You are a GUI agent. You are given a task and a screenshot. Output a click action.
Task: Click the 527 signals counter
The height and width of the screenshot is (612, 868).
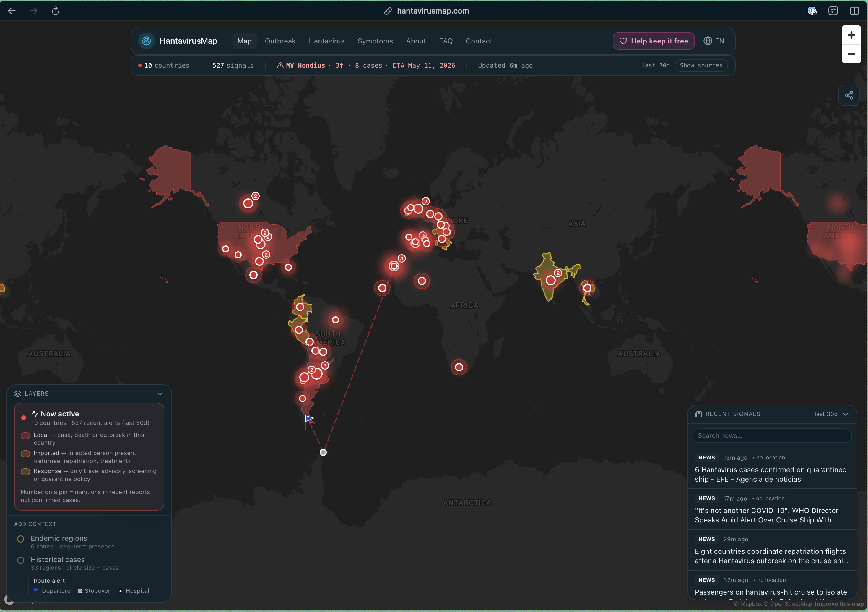click(233, 65)
